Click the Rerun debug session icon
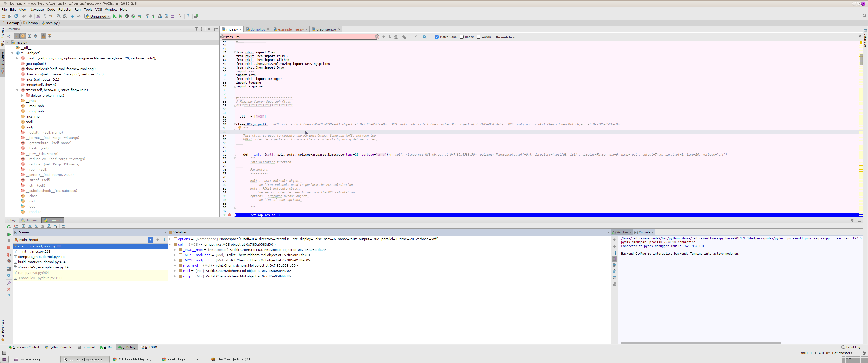The image size is (868, 363). [x=9, y=227]
